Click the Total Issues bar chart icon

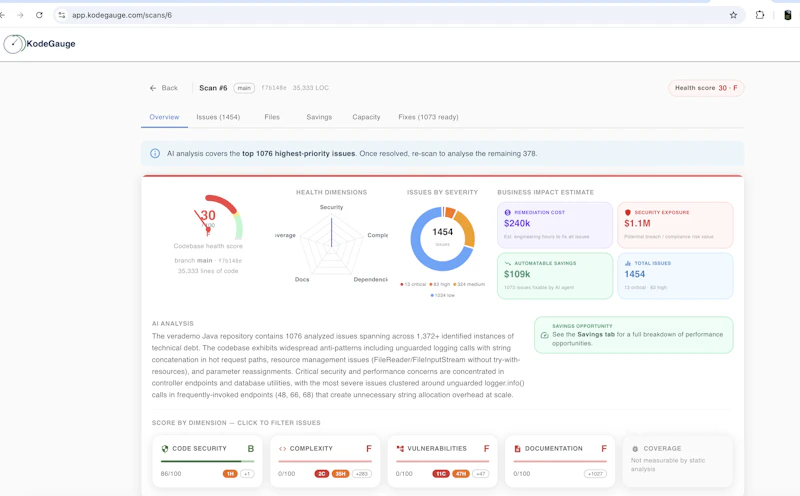click(x=628, y=263)
